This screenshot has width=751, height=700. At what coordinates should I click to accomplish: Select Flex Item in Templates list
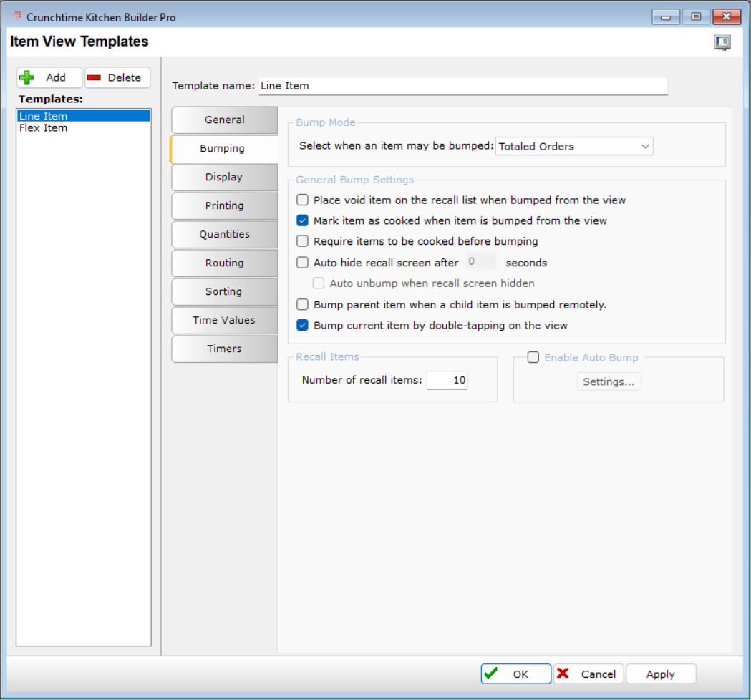point(83,128)
